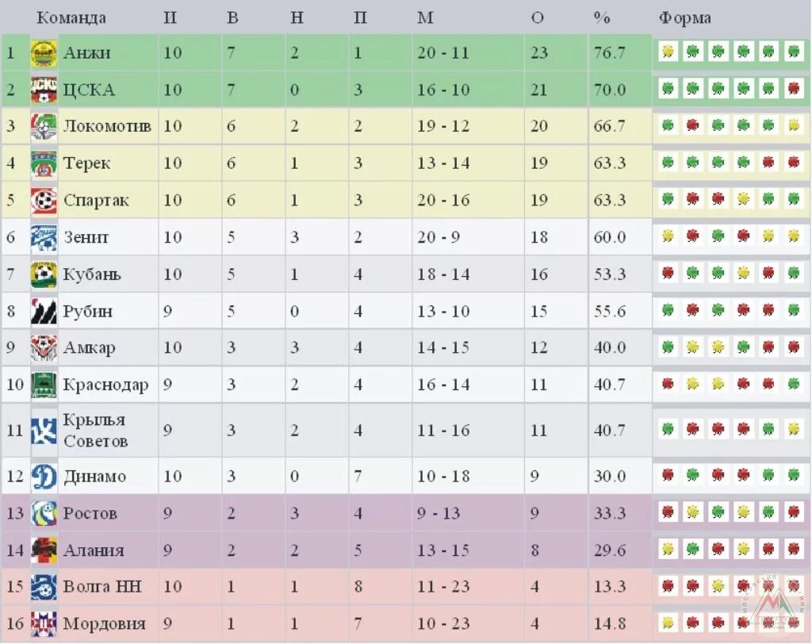
Task: Click ЦСКА's last red form indicator
Action: coord(793,89)
